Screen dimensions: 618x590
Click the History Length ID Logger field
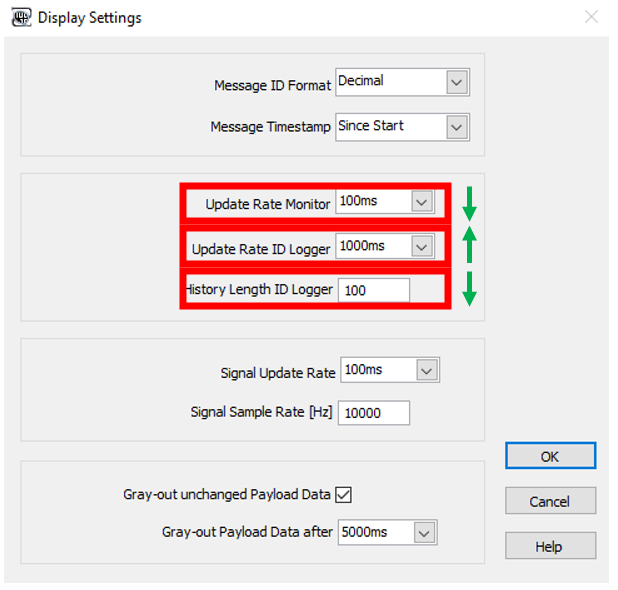(374, 290)
